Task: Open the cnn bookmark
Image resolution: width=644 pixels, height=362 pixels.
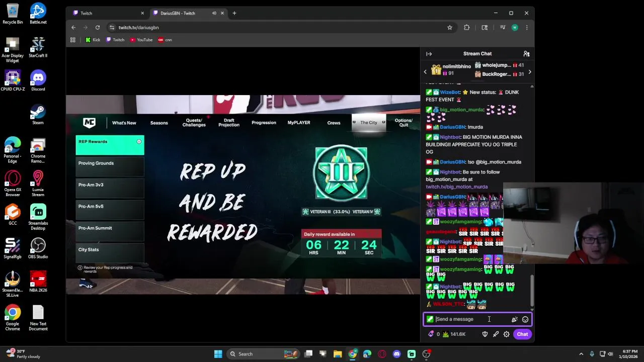Action: click(x=165, y=40)
